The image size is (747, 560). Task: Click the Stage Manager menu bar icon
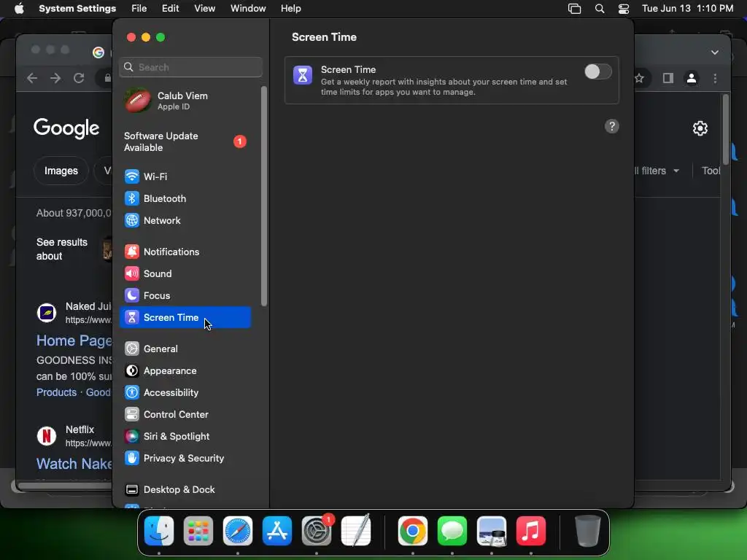[575, 9]
